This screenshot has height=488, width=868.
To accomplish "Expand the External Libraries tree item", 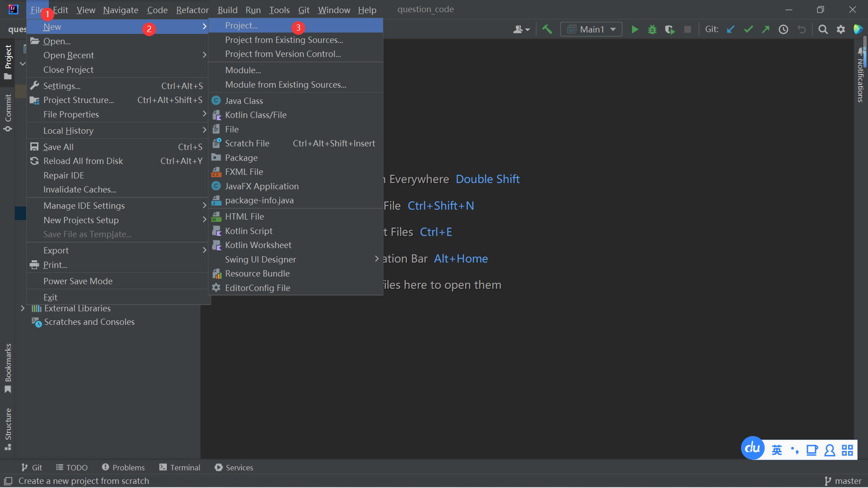I will 22,308.
